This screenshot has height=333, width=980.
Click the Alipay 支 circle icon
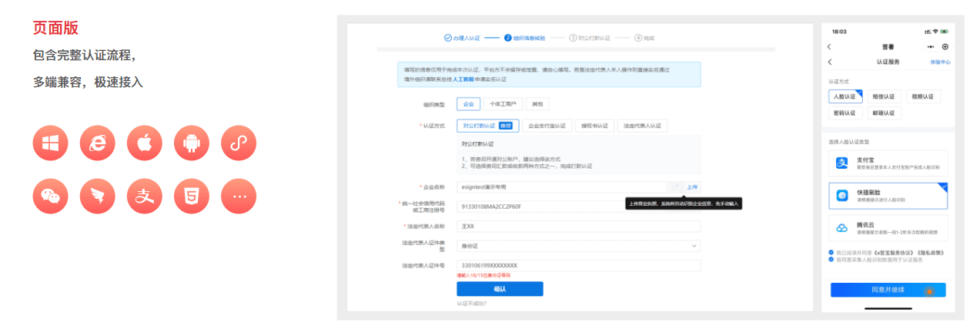pyautogui.click(x=145, y=197)
